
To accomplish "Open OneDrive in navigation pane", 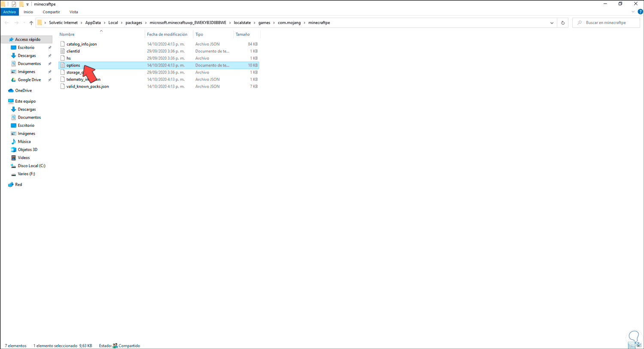I will (x=23, y=91).
